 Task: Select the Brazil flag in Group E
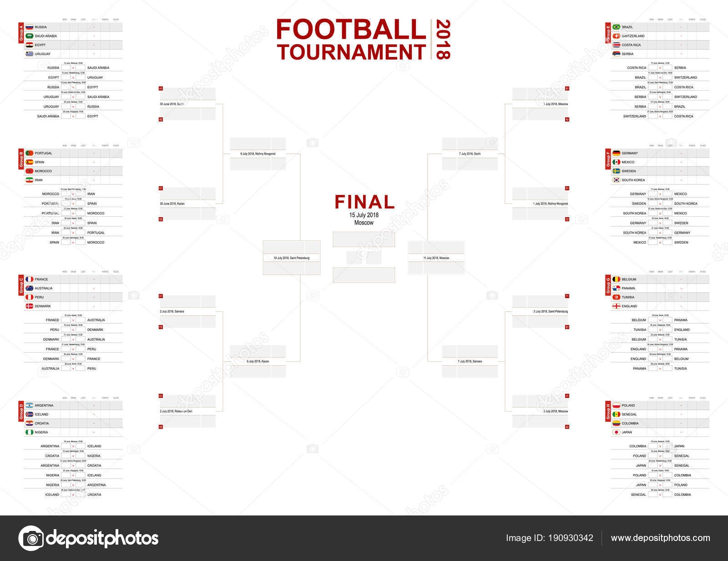click(x=617, y=27)
